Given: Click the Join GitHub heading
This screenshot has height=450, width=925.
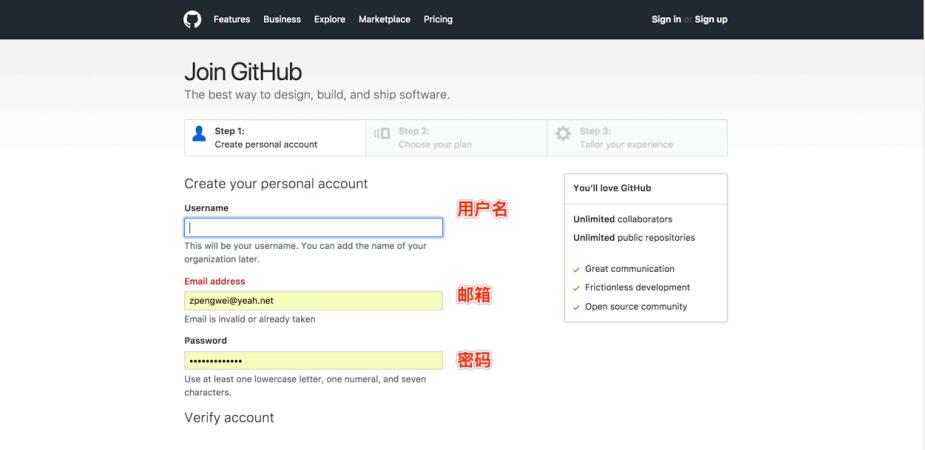Looking at the screenshot, I should [x=243, y=72].
